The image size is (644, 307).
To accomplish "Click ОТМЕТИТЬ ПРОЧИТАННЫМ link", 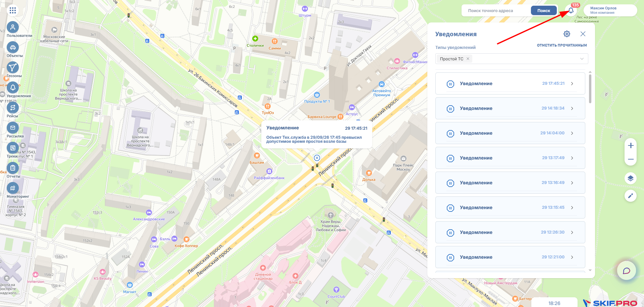I will tap(562, 45).
